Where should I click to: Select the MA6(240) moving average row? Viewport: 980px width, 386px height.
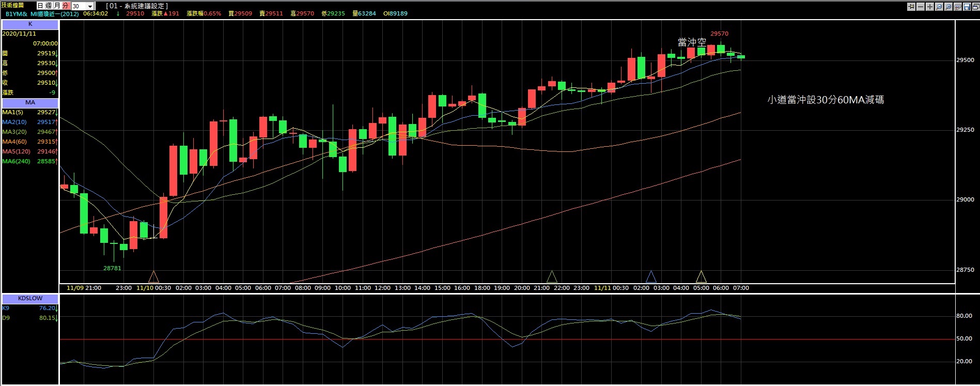click(x=30, y=161)
